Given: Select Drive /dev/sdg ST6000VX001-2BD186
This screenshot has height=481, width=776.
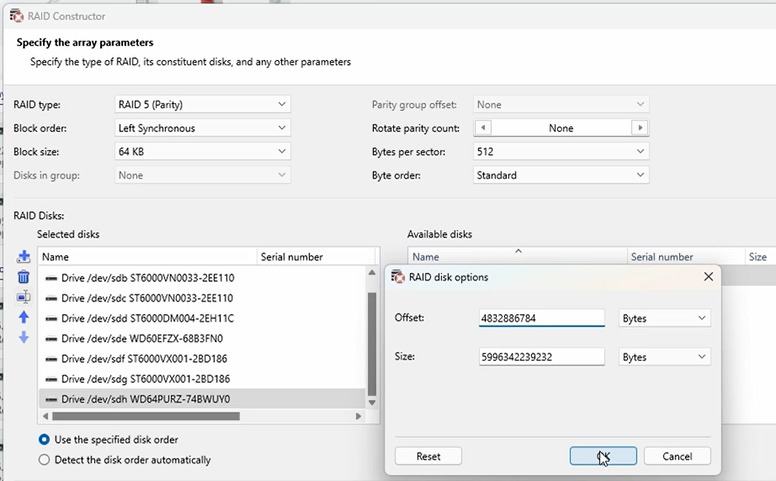Looking at the screenshot, I should [x=202, y=379].
